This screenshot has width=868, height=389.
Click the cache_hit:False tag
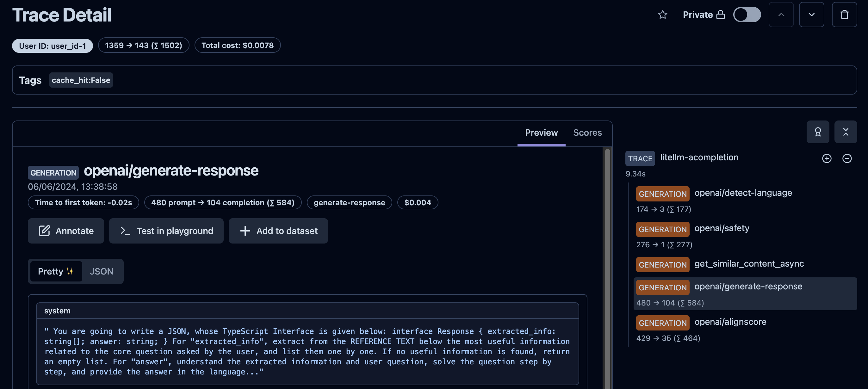[x=81, y=80]
